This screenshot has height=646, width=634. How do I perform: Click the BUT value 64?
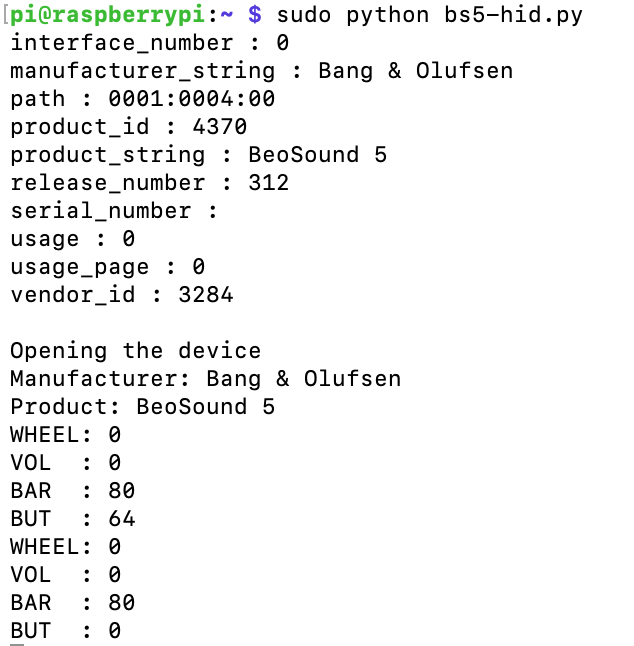[121, 519]
